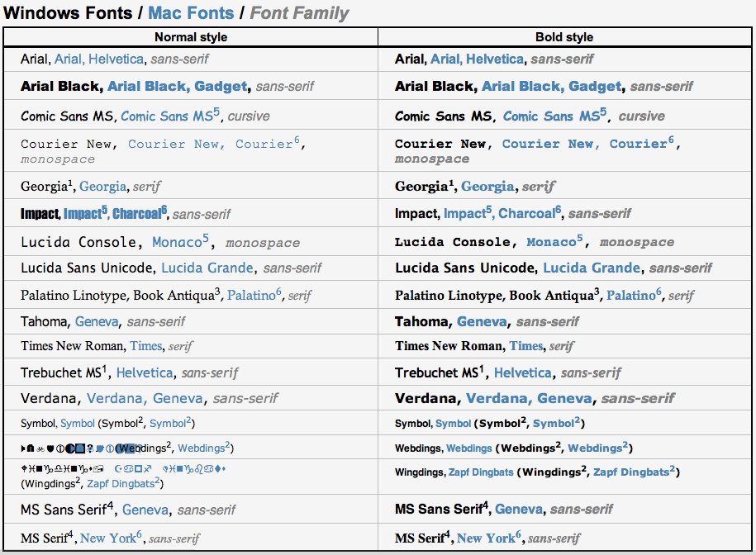The image size is (756, 555).
Task: Click Webdings link in bold column
Action: 469,448
